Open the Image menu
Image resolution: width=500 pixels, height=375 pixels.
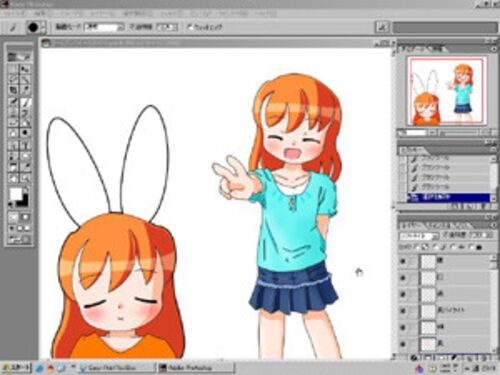click(72, 14)
